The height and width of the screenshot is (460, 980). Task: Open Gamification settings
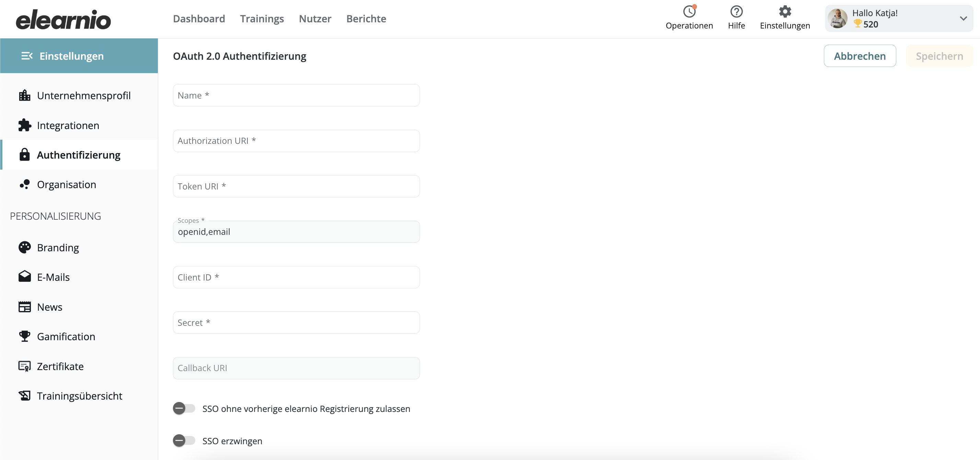[79, 336]
